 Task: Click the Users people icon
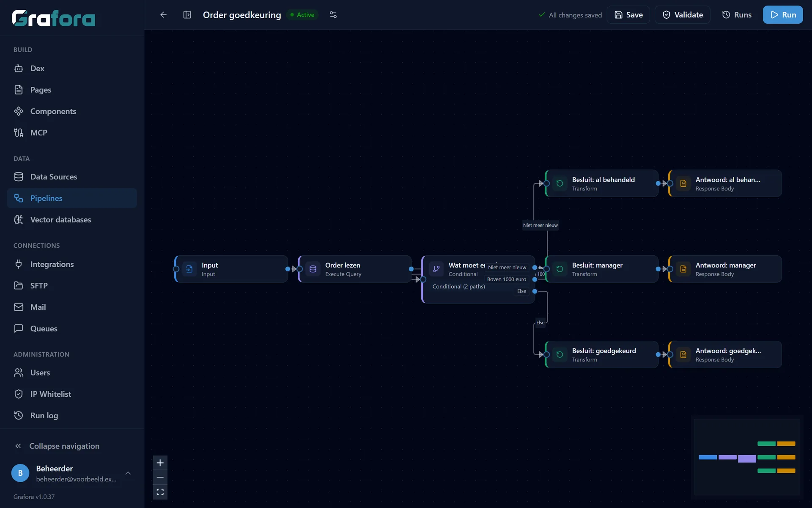(x=19, y=373)
